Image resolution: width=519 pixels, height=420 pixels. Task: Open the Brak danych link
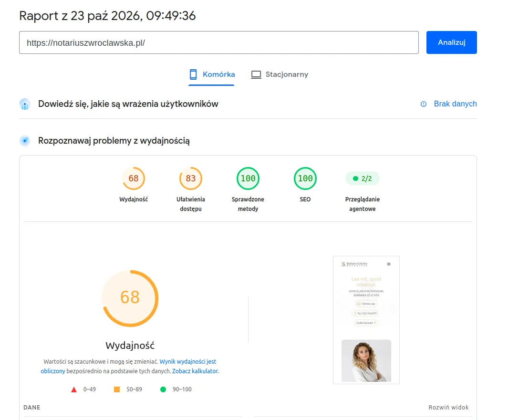click(455, 104)
